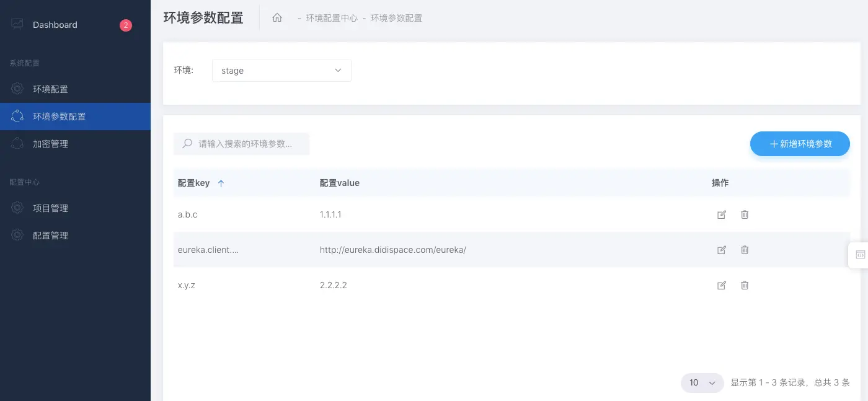
Task: Edit the eureka.client parameter via pencil icon
Action: 722,250
